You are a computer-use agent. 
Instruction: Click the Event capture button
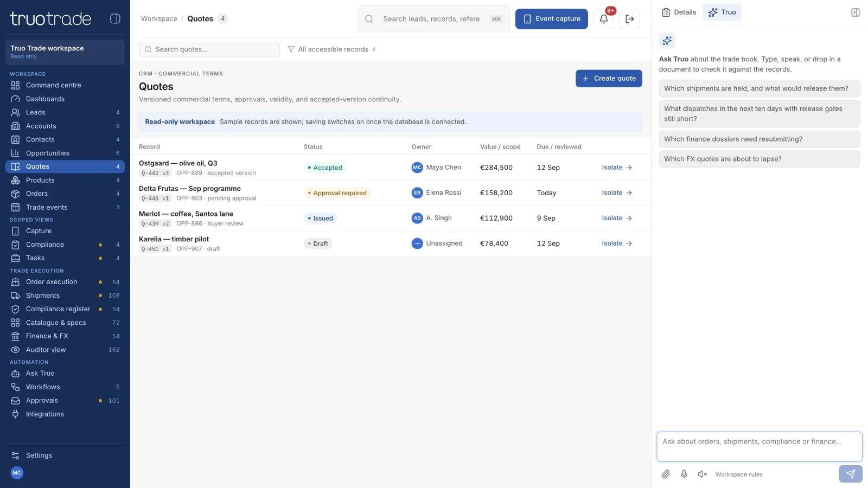552,19
